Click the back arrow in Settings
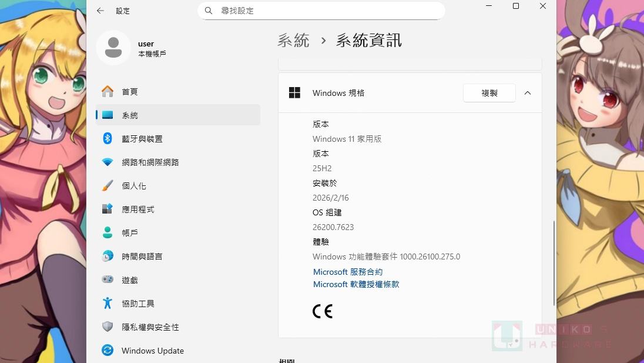 [100, 11]
